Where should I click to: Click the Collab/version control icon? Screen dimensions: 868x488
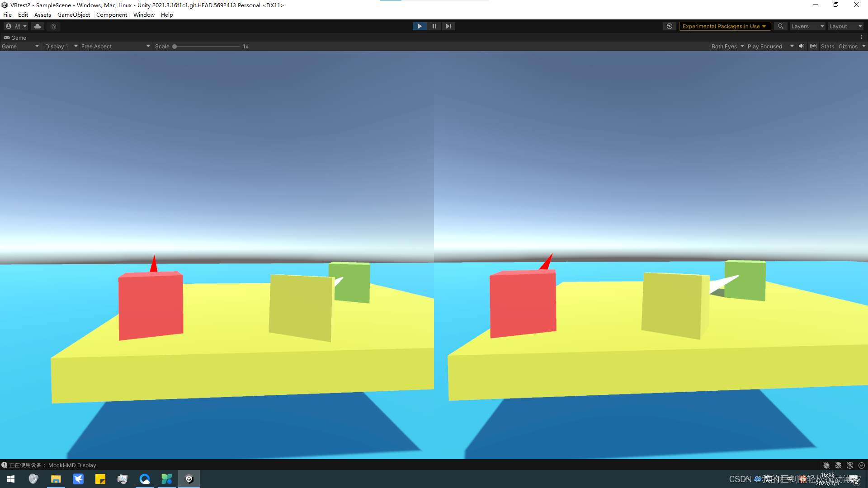point(38,26)
